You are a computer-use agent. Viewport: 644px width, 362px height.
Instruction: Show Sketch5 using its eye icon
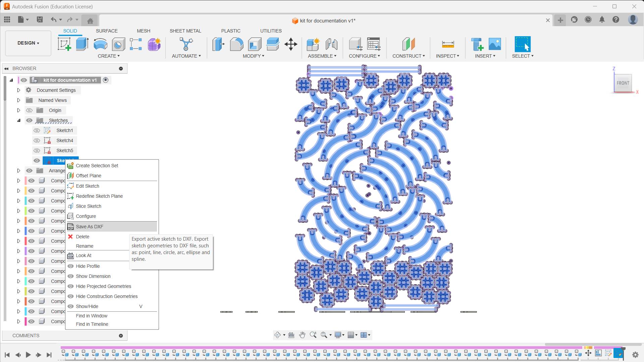37,150
